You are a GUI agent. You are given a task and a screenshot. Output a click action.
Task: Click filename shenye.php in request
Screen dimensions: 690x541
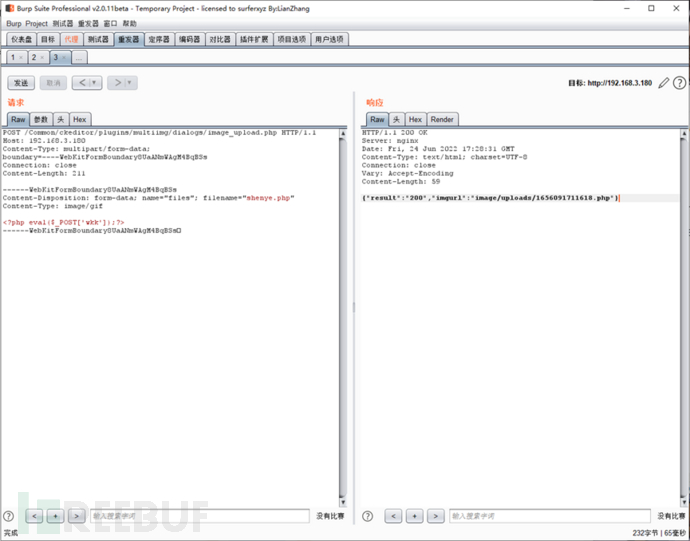coord(268,198)
